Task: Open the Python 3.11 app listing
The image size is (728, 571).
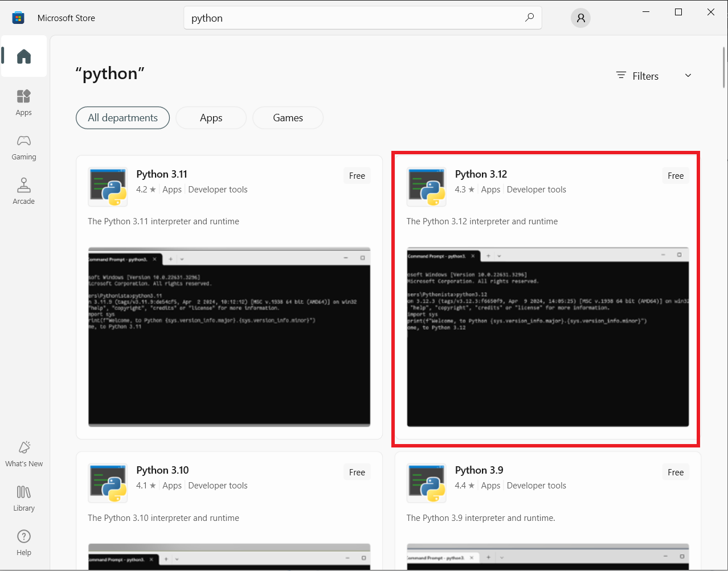Action: (162, 174)
